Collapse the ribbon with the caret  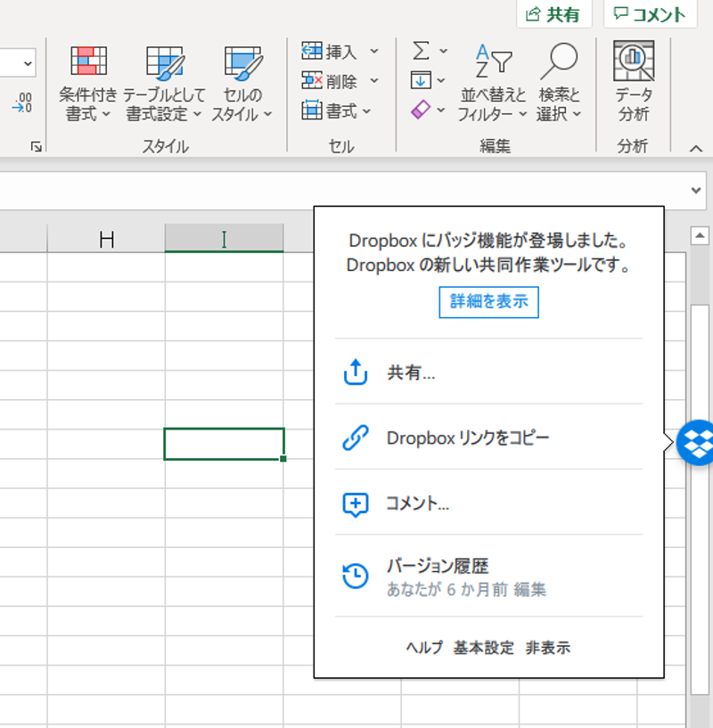tap(695, 149)
